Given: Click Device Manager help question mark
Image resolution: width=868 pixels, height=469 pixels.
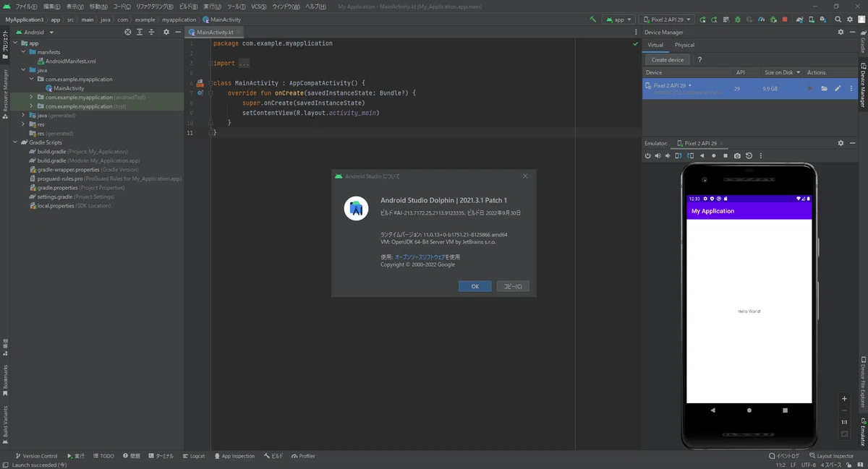Looking at the screenshot, I should 699,60.
